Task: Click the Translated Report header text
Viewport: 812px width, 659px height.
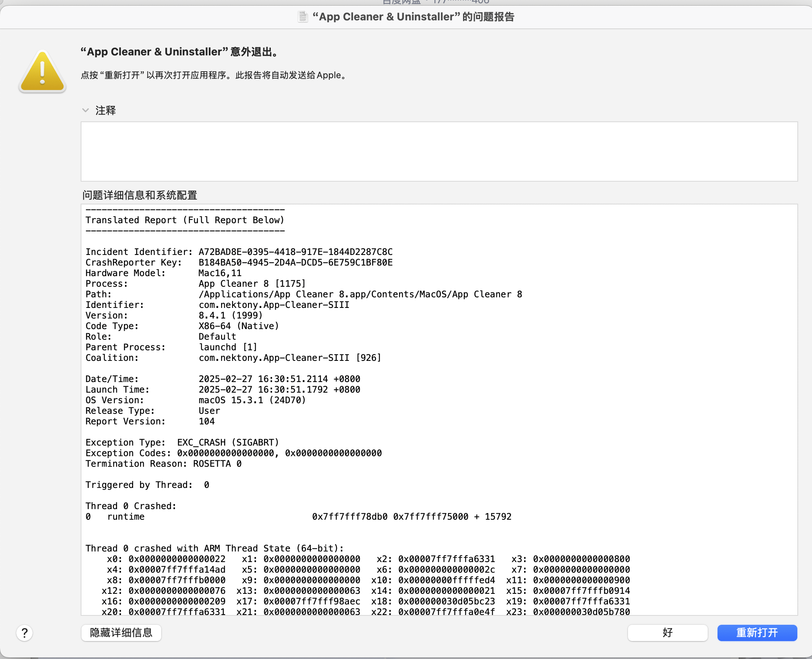Action: tap(184, 220)
